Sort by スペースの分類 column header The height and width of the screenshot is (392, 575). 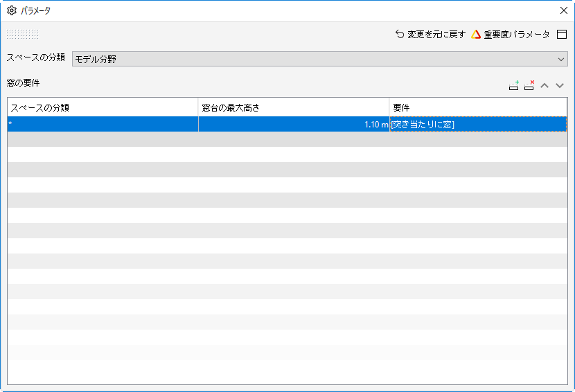point(103,107)
